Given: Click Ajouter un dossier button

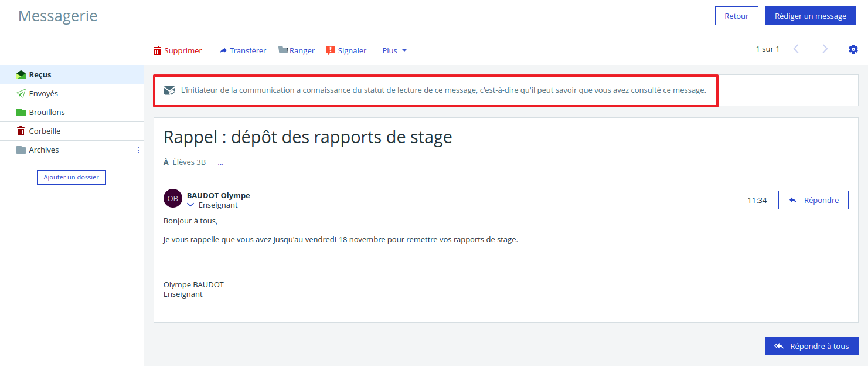Looking at the screenshot, I should coord(72,177).
